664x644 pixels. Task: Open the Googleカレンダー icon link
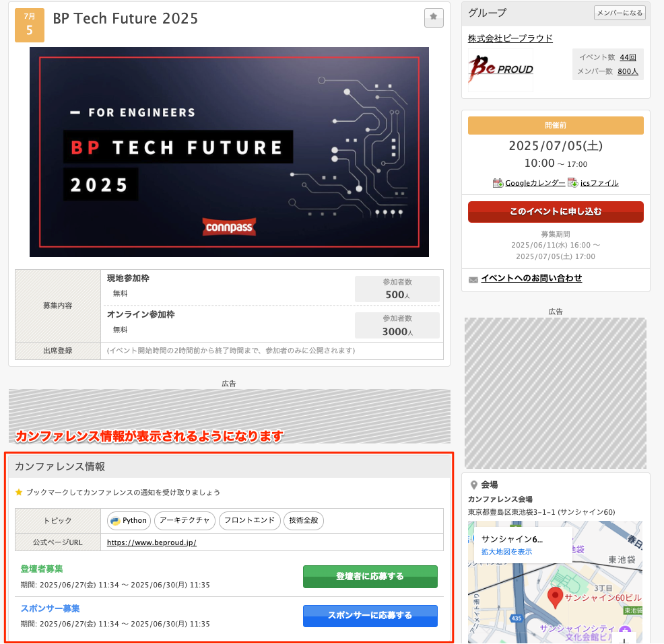497,182
